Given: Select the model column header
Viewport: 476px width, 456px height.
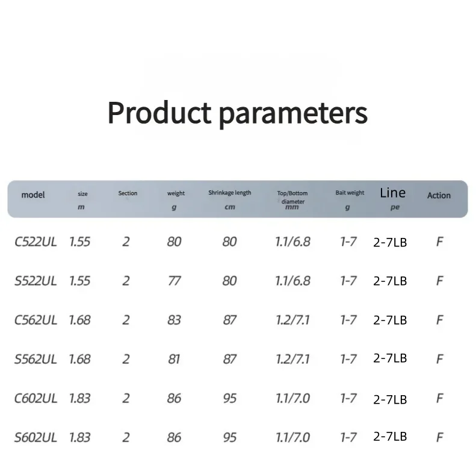Looking at the screenshot, I should tap(33, 195).
